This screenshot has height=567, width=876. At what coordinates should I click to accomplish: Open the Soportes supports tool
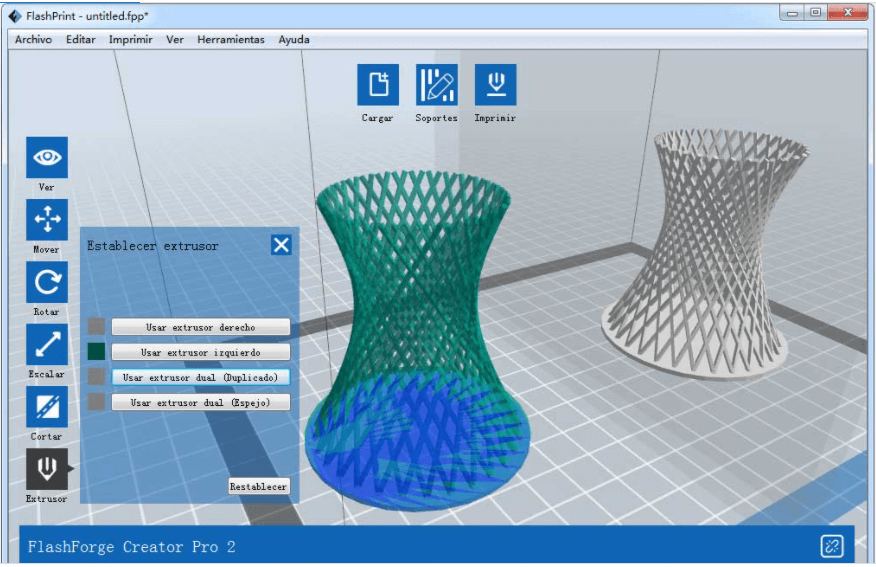(437, 85)
